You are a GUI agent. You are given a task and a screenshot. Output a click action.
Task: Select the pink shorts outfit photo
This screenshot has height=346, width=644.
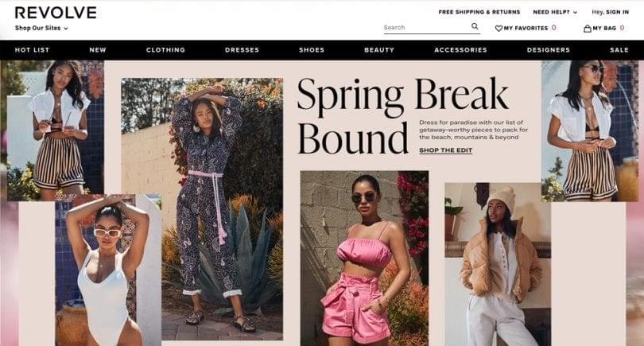(364, 258)
